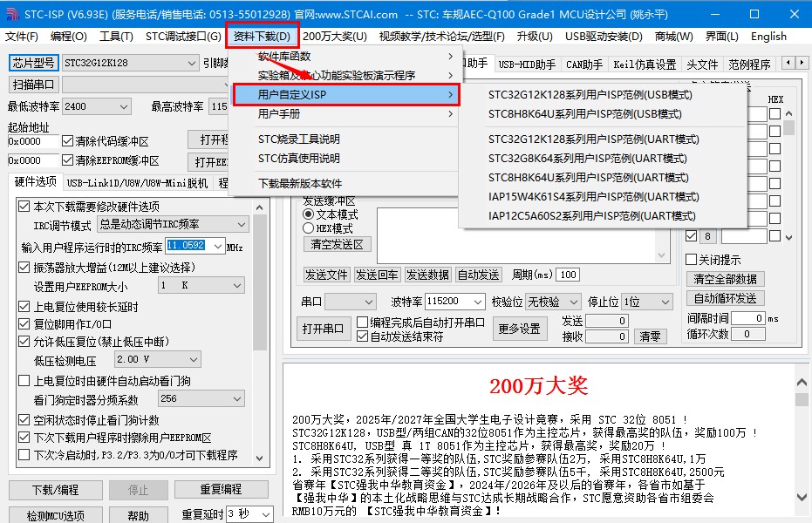
Task: Toggle 清除代码缓冲区 checkbox
Action: pos(67,140)
